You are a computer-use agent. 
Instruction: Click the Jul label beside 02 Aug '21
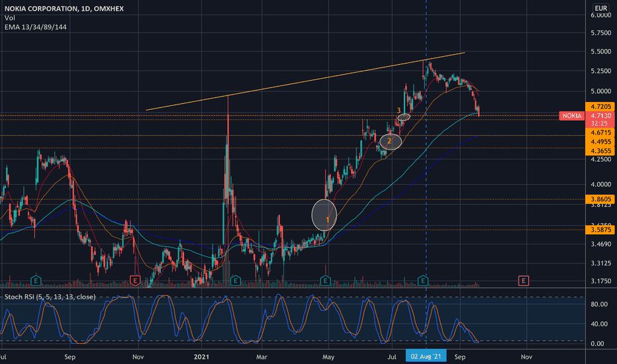[x=392, y=357]
